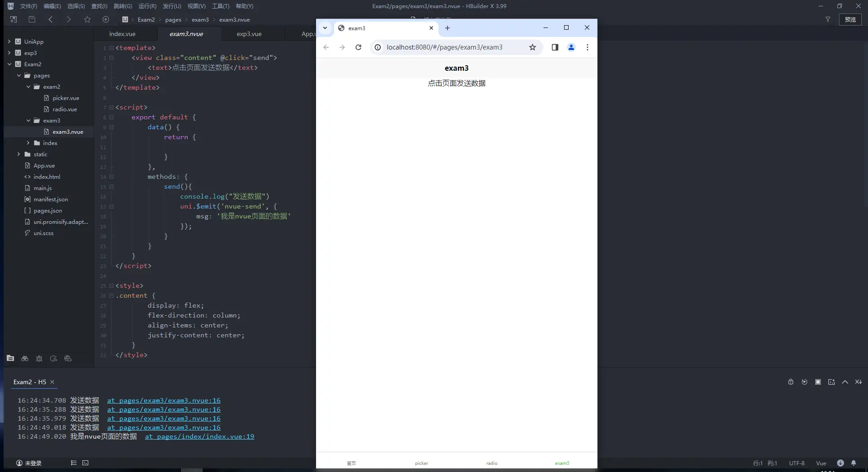Open Chrome tab search dropdown arrow
The image size is (868, 472).
pos(325,28)
